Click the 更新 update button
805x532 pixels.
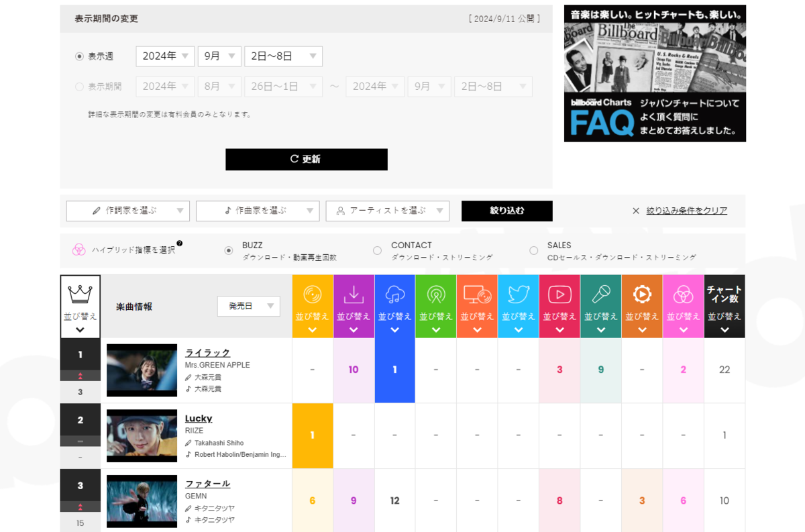(x=307, y=159)
